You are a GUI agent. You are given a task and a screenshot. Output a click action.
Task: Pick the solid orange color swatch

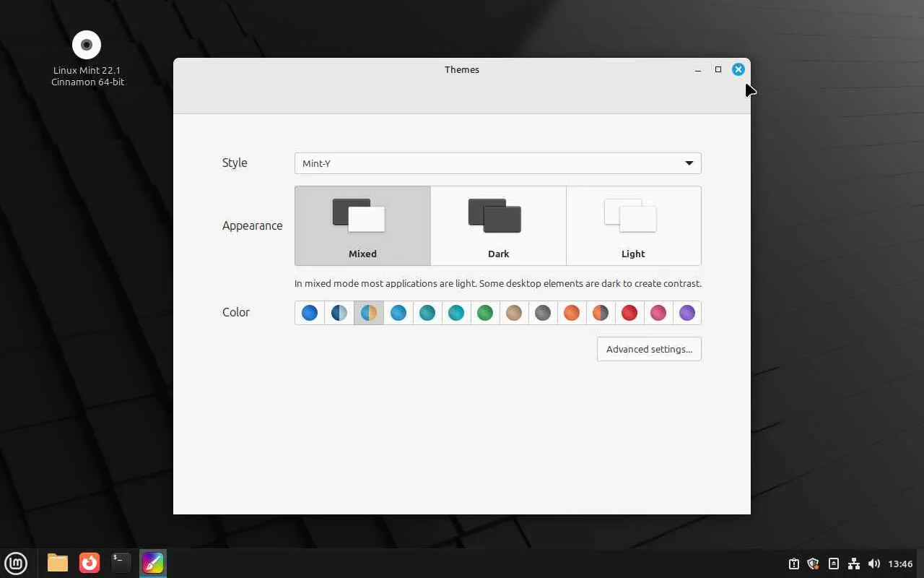click(x=572, y=313)
